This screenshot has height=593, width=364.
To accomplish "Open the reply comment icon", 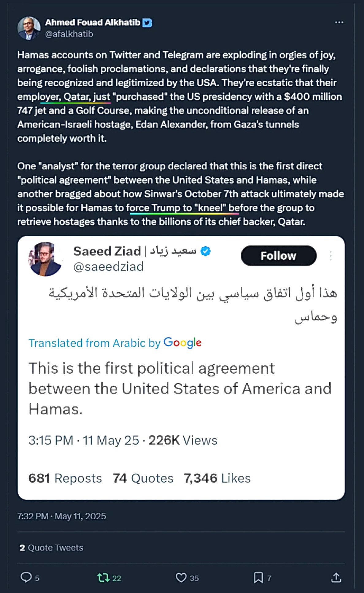I will click(x=26, y=577).
